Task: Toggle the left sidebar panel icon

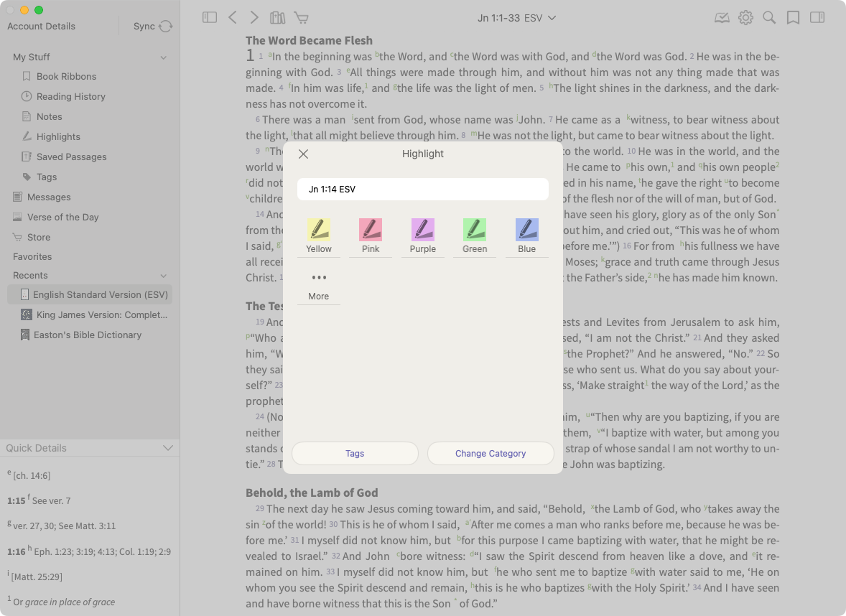Action: click(x=210, y=18)
